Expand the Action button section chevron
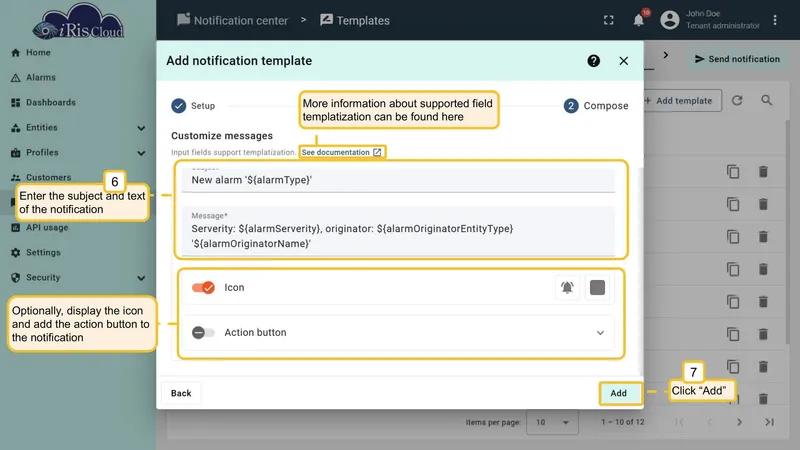This screenshot has width=800, height=450. pos(600,333)
